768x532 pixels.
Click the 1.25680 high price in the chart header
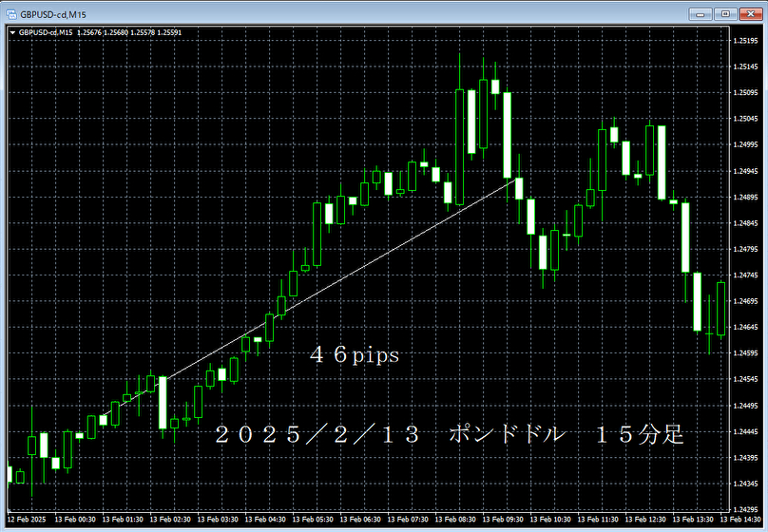click(116, 33)
